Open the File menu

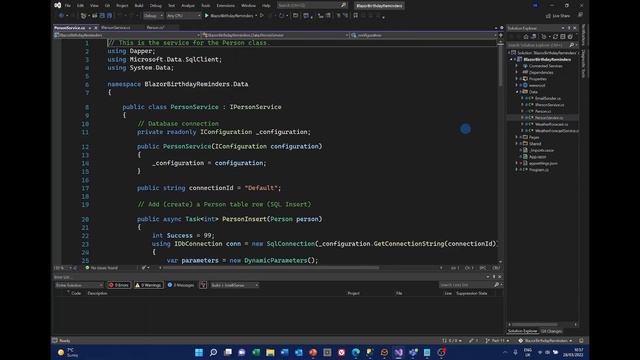pyautogui.click(x=68, y=6)
